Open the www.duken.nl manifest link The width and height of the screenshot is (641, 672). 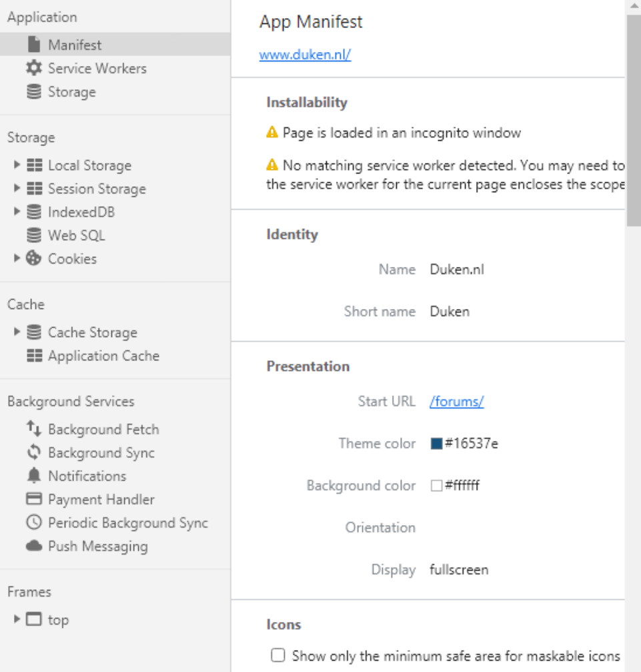click(305, 55)
